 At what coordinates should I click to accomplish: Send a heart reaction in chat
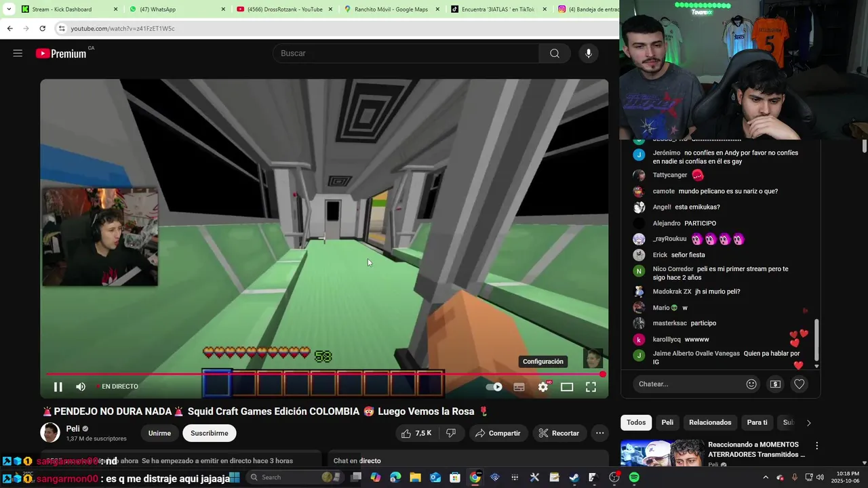(x=800, y=384)
